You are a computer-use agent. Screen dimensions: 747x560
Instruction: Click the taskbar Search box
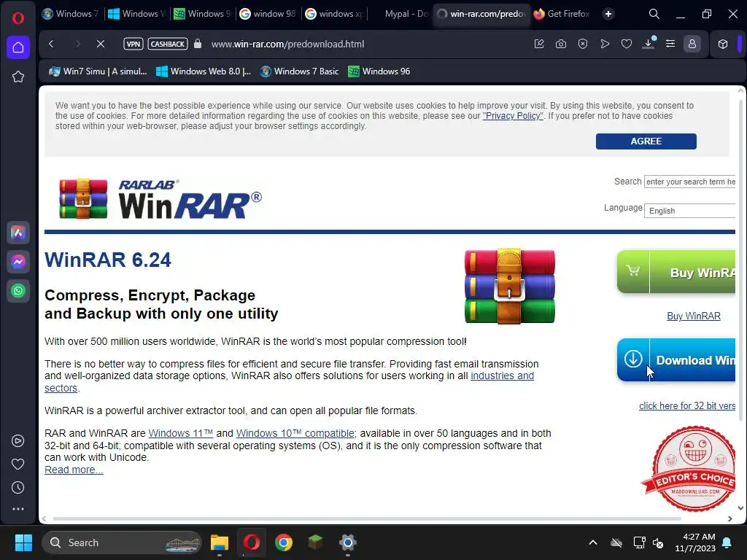pos(122,542)
